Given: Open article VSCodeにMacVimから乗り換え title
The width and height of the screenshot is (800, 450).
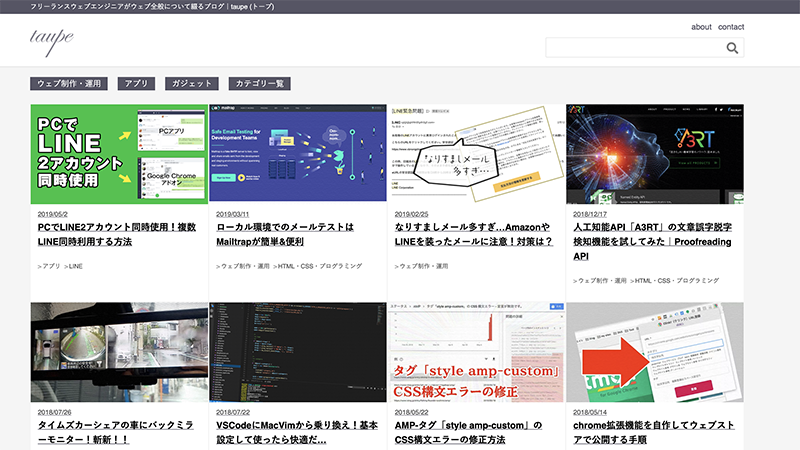Looking at the screenshot, I should (297, 432).
